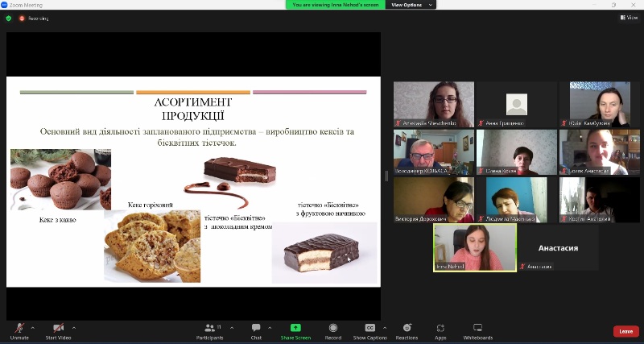Open audio options arrow beside Unmute
644x344 pixels.
33,328
